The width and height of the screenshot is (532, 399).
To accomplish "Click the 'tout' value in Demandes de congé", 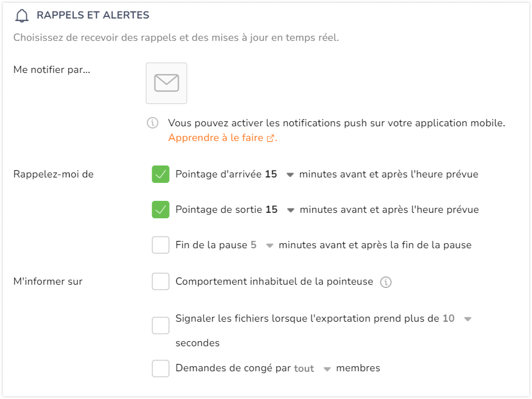I will (x=304, y=369).
